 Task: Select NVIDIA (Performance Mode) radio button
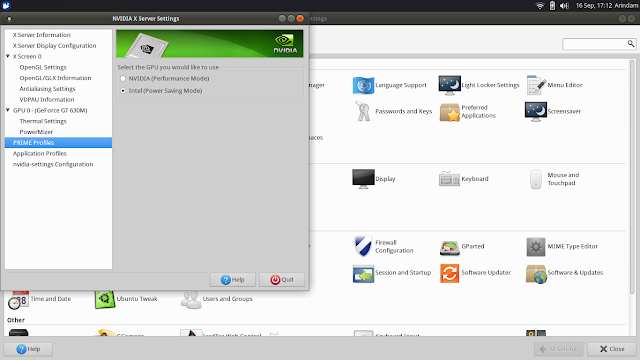(123, 78)
